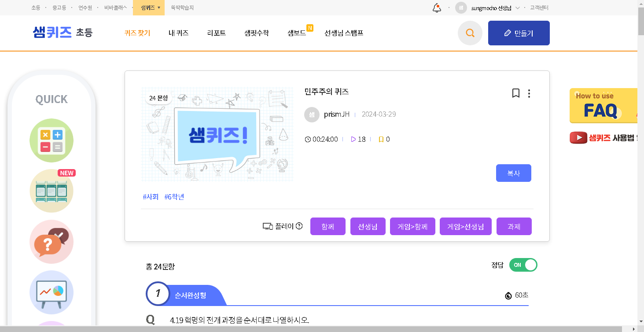Click the orange search magnifier icon
The width and height of the screenshot is (644, 332).
coord(470,33)
